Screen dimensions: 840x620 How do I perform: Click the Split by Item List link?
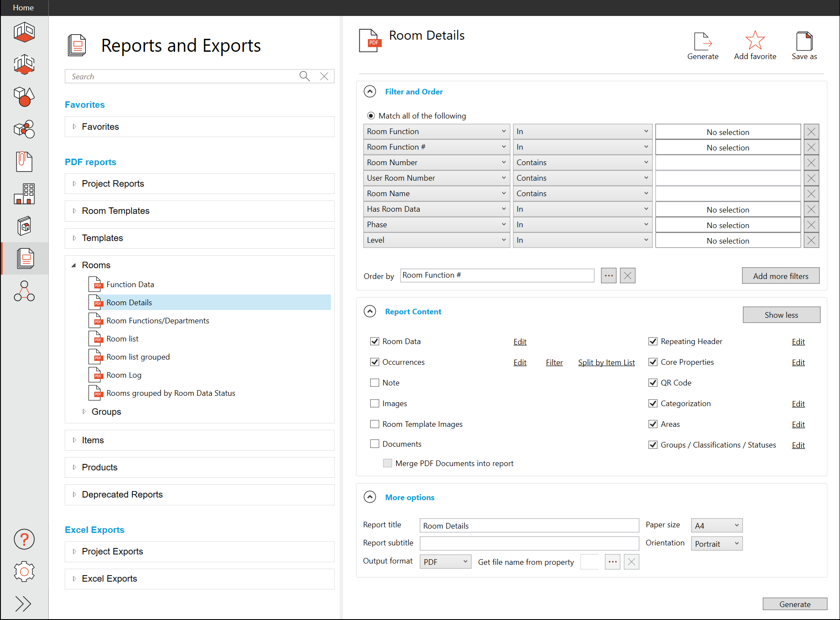coord(606,363)
